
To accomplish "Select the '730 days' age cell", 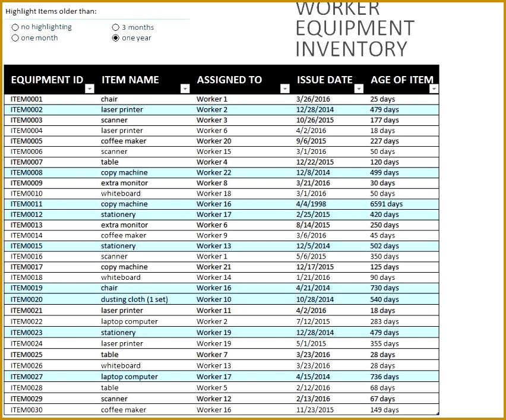I will pos(384,288).
